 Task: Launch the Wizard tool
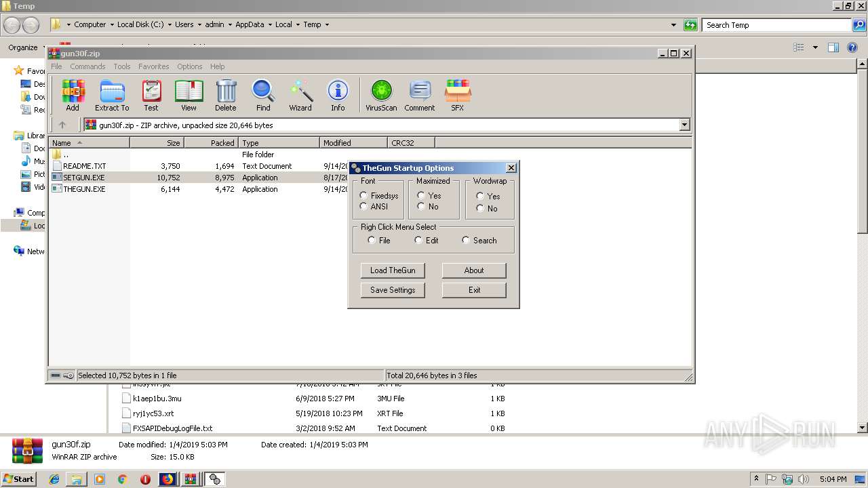[300, 95]
